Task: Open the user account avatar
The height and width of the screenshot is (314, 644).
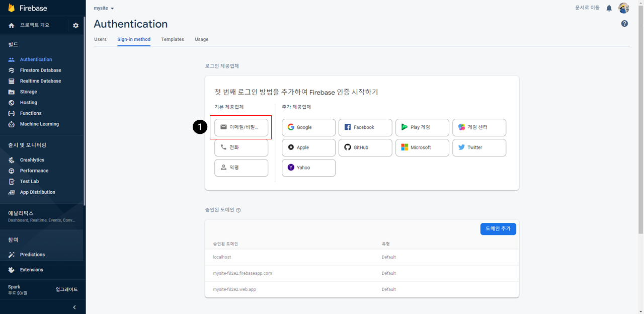Action: click(624, 8)
